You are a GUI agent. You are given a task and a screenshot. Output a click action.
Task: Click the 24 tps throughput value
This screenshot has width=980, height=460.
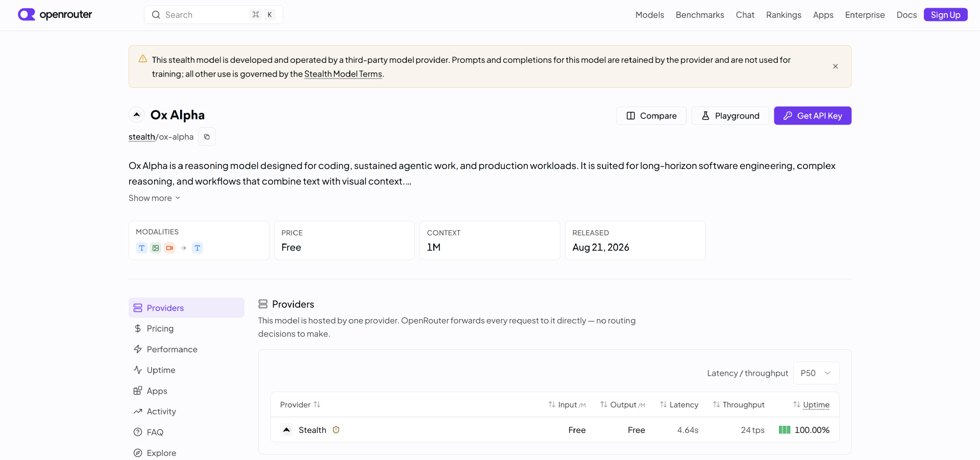tap(752, 430)
